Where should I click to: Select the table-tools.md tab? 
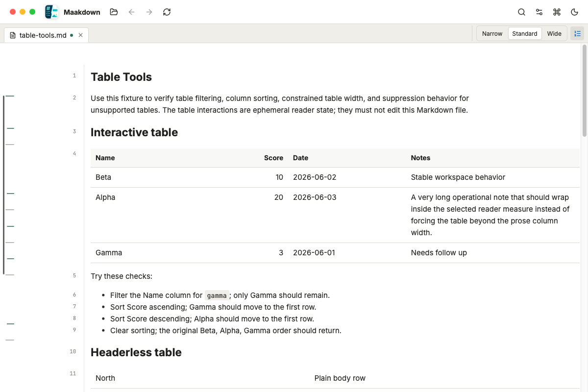point(46,35)
